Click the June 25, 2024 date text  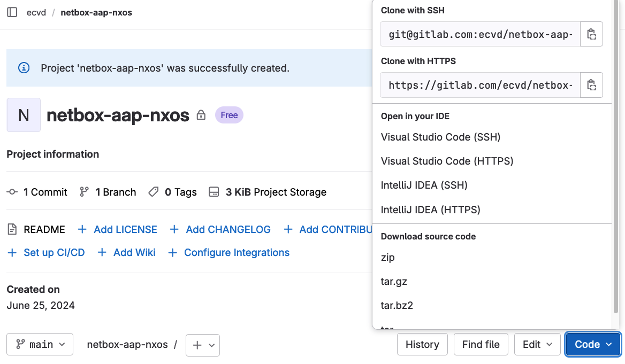41,305
